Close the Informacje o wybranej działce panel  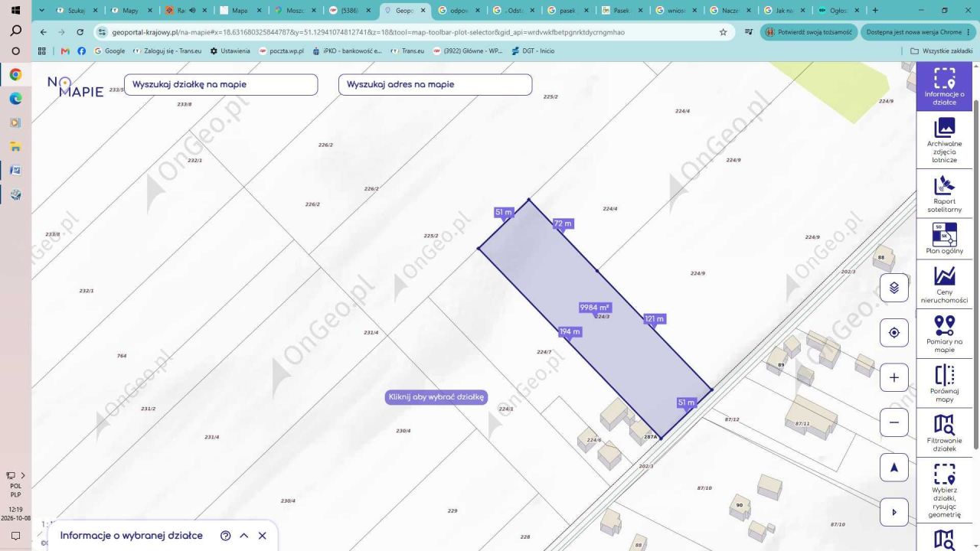click(262, 536)
